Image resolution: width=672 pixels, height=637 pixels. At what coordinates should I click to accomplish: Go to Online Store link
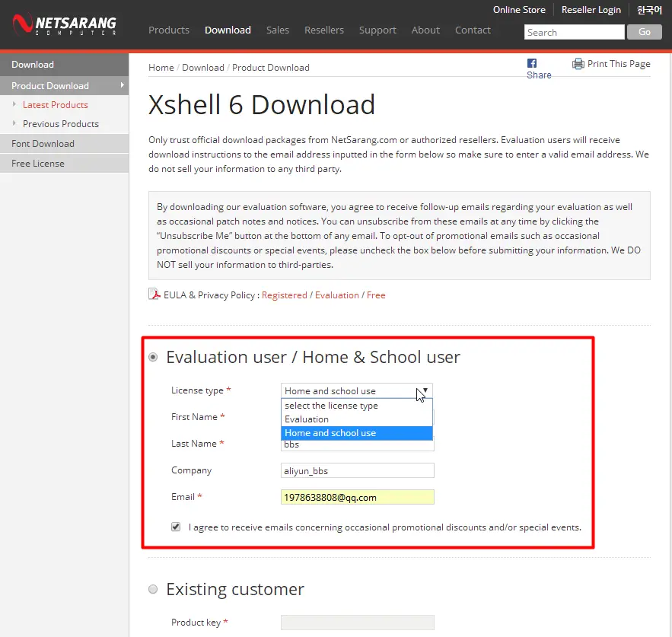pyautogui.click(x=519, y=10)
